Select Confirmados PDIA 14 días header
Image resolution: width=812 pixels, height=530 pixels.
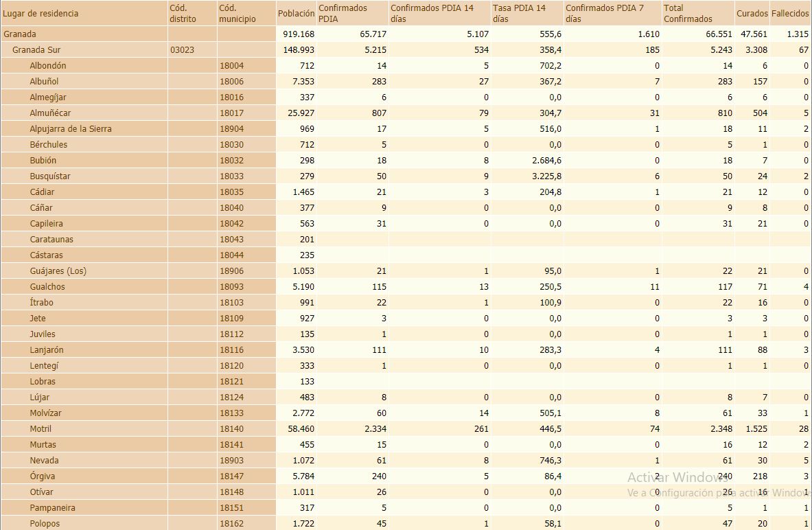(440, 14)
